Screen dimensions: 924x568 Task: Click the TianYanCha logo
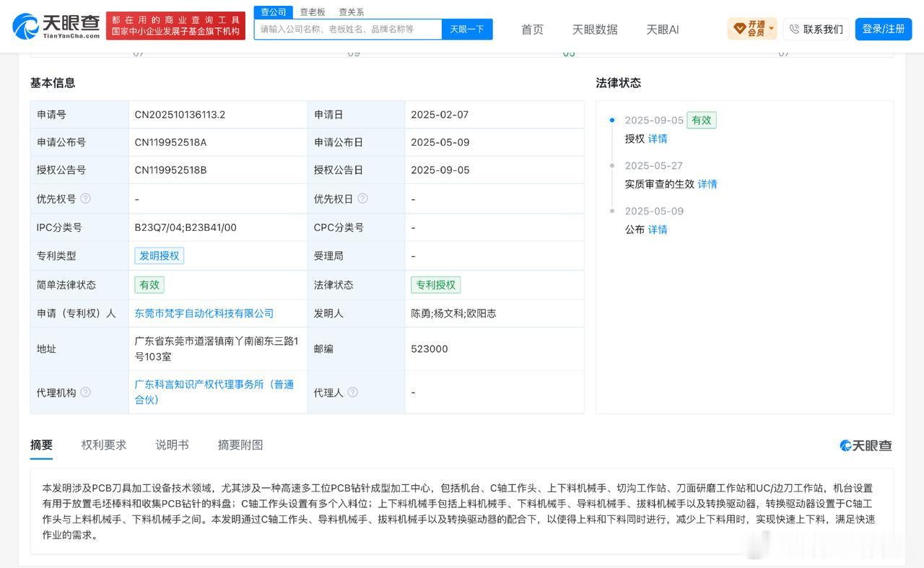(56, 26)
